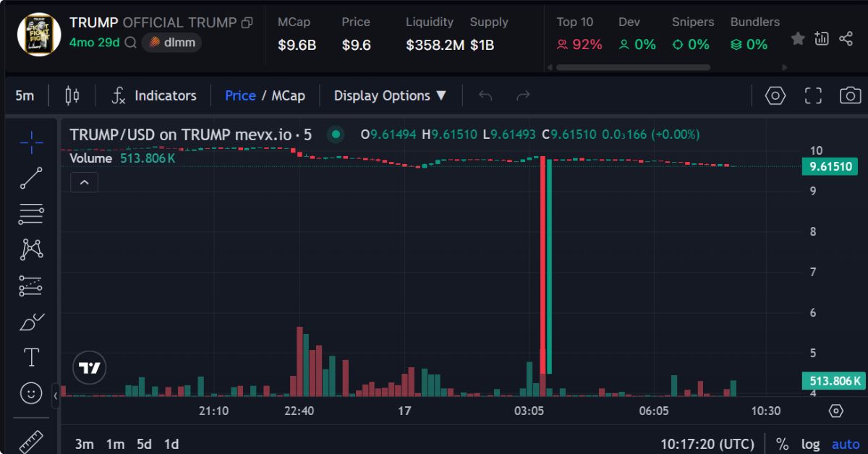The image size is (868, 454).
Task: Select the ruler measure tool
Action: (31, 440)
